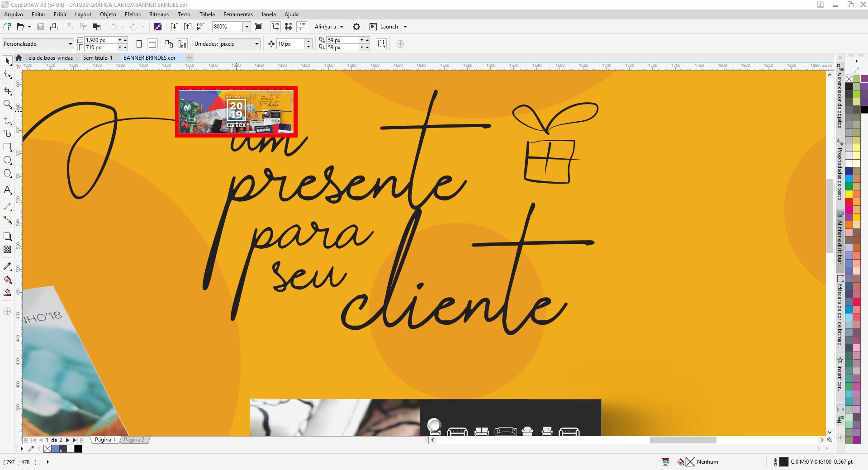Viewport: 868px width, 470px height.
Task: Select the Color Eyedropper tool
Action: pyautogui.click(x=7, y=266)
